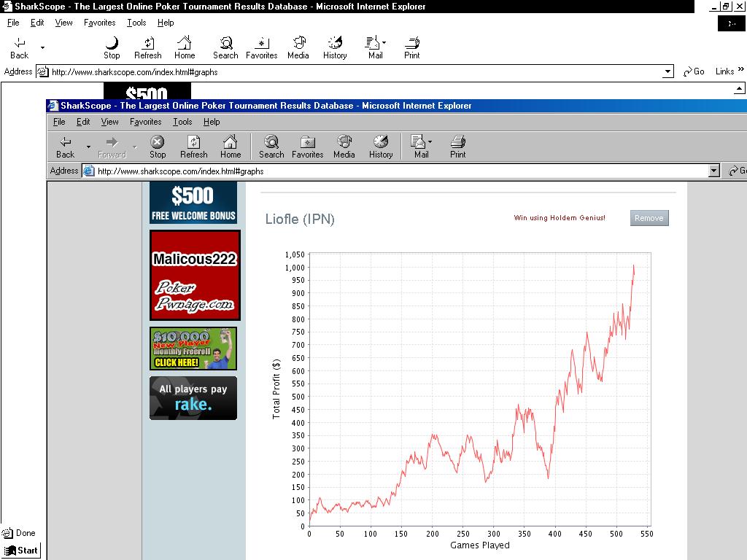This screenshot has width=747, height=560.
Task: Expand the Mail dropdown arrow in the front window
Action: (430, 141)
